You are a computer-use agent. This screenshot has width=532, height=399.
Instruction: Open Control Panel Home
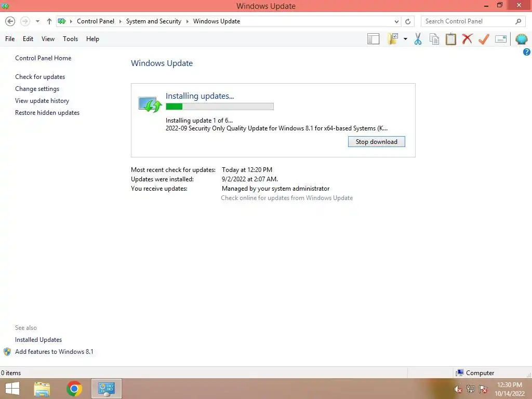click(x=43, y=58)
